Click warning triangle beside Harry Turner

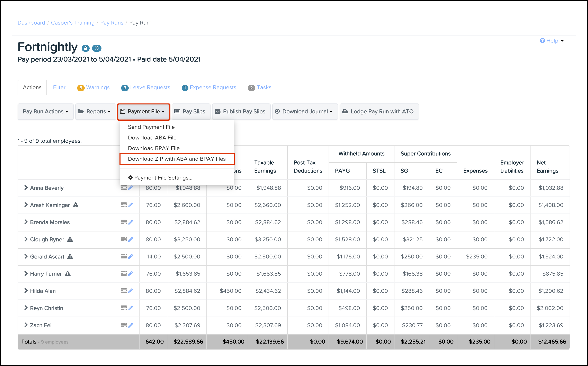(68, 274)
